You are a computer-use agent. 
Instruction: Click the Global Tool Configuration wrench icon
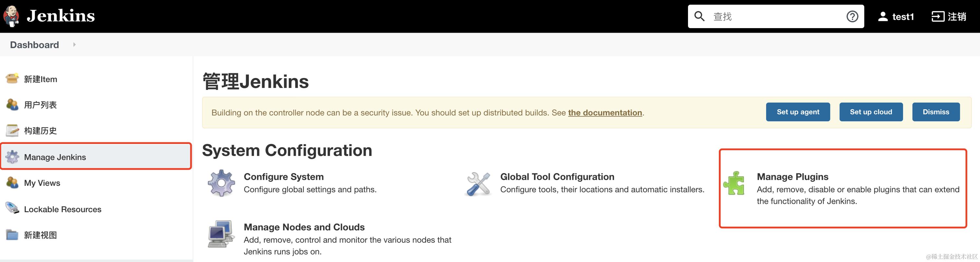(x=478, y=184)
